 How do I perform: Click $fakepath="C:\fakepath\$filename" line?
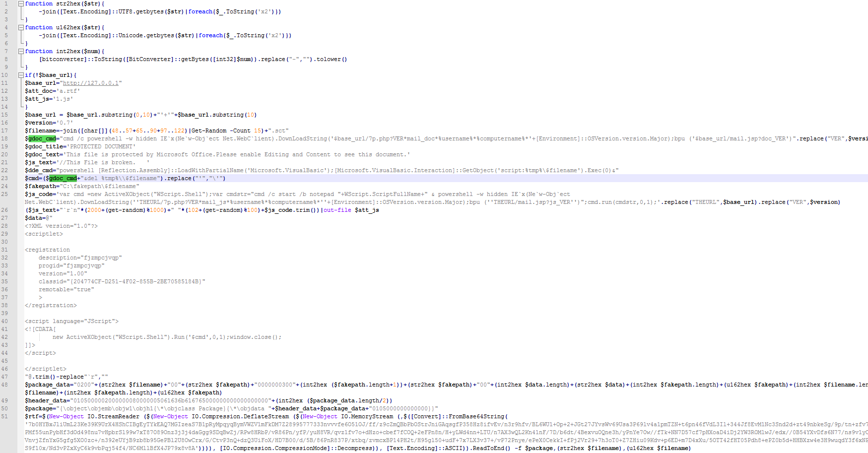tap(82, 186)
